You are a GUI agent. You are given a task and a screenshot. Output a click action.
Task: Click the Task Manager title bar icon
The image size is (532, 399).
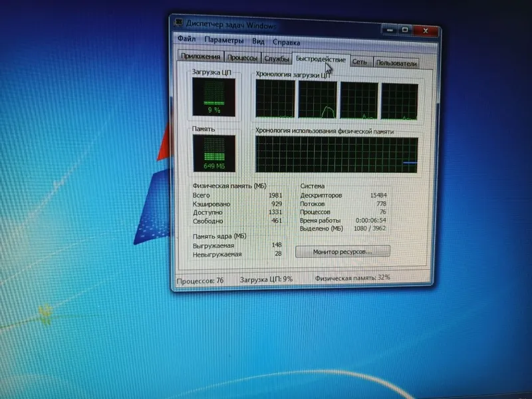point(179,23)
